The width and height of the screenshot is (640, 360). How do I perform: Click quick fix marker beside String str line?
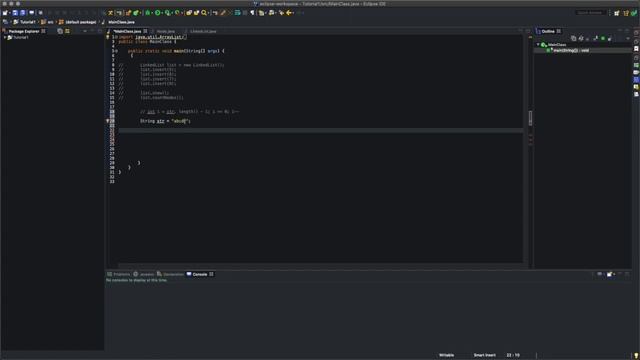coord(108,121)
